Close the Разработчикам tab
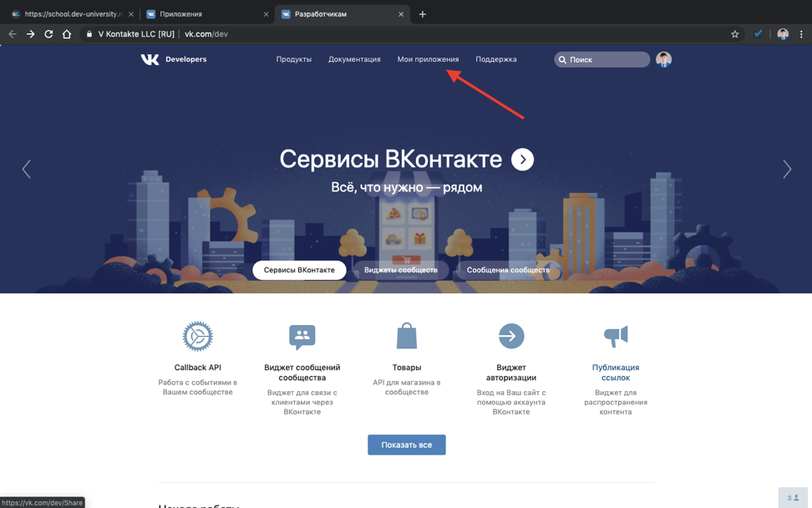The height and width of the screenshot is (508, 812). pyautogui.click(x=401, y=14)
